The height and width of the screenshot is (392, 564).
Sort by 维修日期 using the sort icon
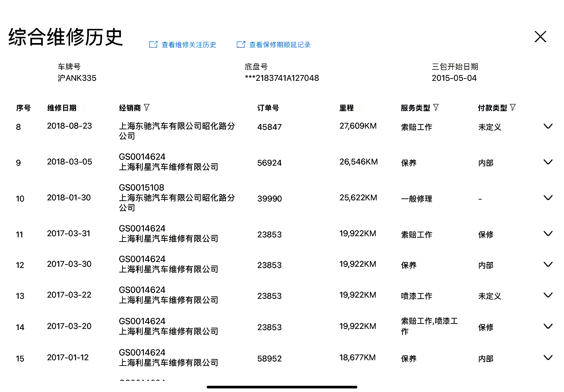[84, 107]
